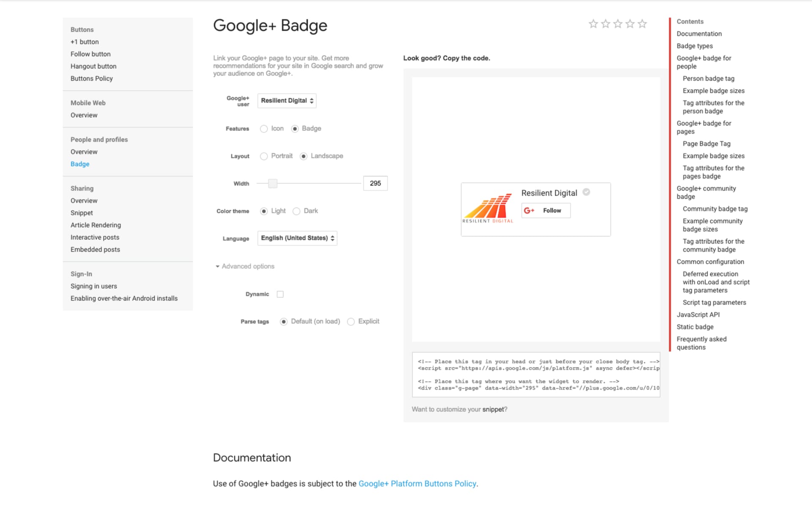Select the Badge feature option
Viewport: 812px width, 508px height.
click(295, 129)
